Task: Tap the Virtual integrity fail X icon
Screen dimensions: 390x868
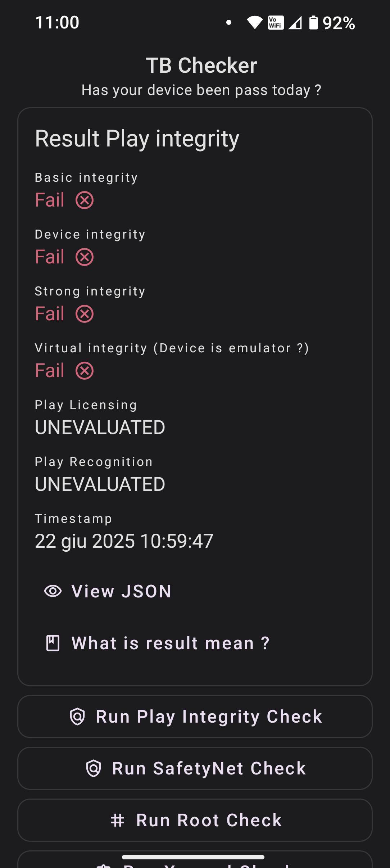Action: pyautogui.click(x=85, y=371)
